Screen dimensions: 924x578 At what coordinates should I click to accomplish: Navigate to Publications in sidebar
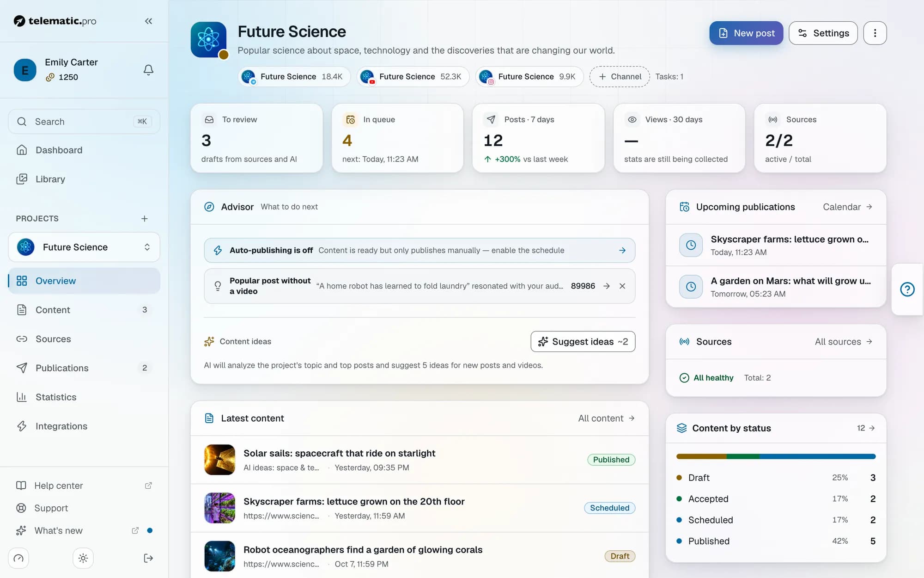[x=84, y=368]
